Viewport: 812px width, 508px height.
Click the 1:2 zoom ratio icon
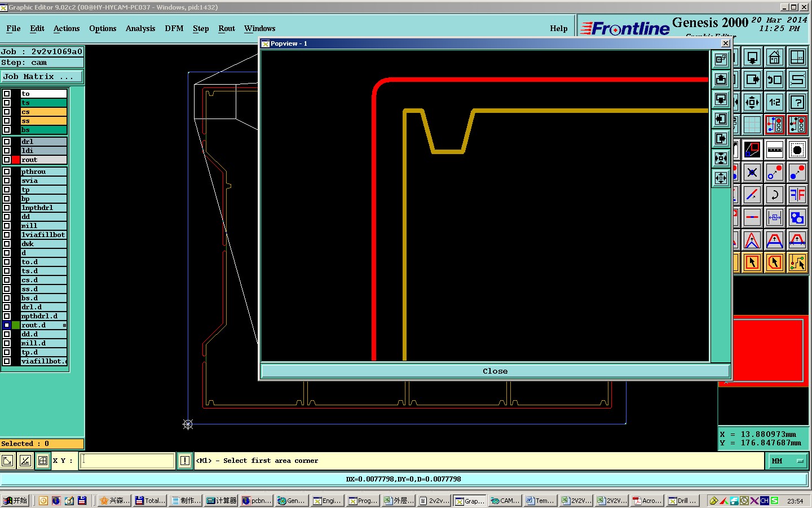(775, 102)
